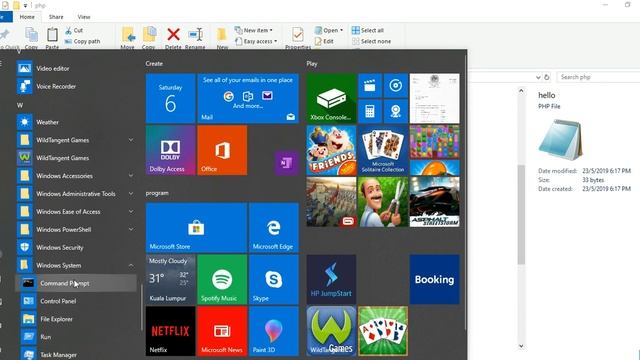Image resolution: width=640 pixels, height=360 pixels.
Task: Open Windows Security from the list
Action: pyautogui.click(x=76, y=247)
